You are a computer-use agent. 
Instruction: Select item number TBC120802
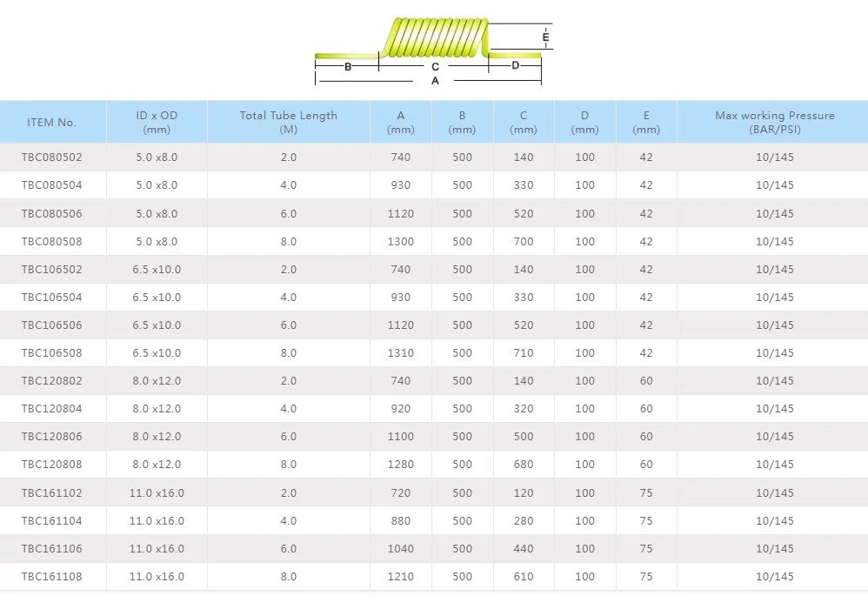pyautogui.click(x=51, y=380)
